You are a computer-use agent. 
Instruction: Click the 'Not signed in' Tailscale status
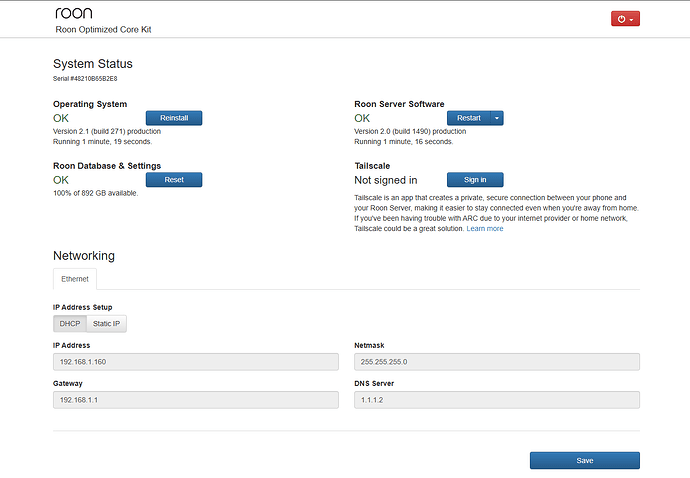pyautogui.click(x=386, y=180)
